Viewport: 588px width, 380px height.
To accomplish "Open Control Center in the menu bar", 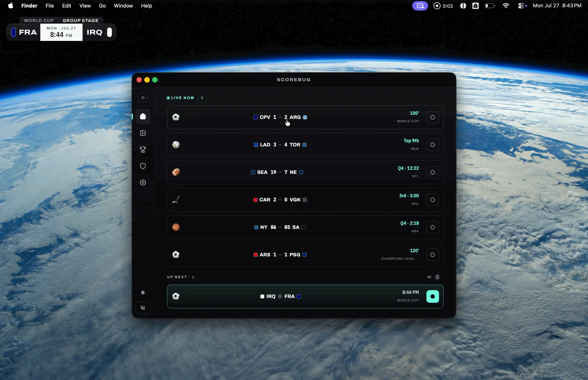I will [521, 6].
